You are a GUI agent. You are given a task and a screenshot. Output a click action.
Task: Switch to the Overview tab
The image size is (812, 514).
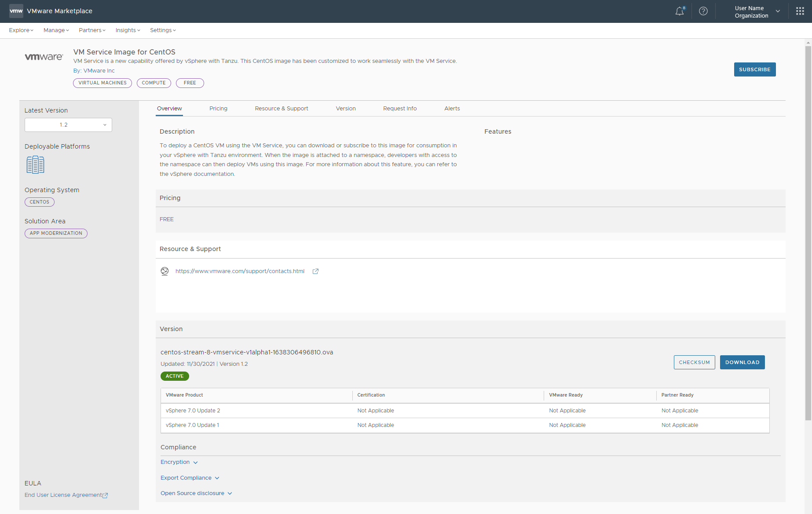169,109
